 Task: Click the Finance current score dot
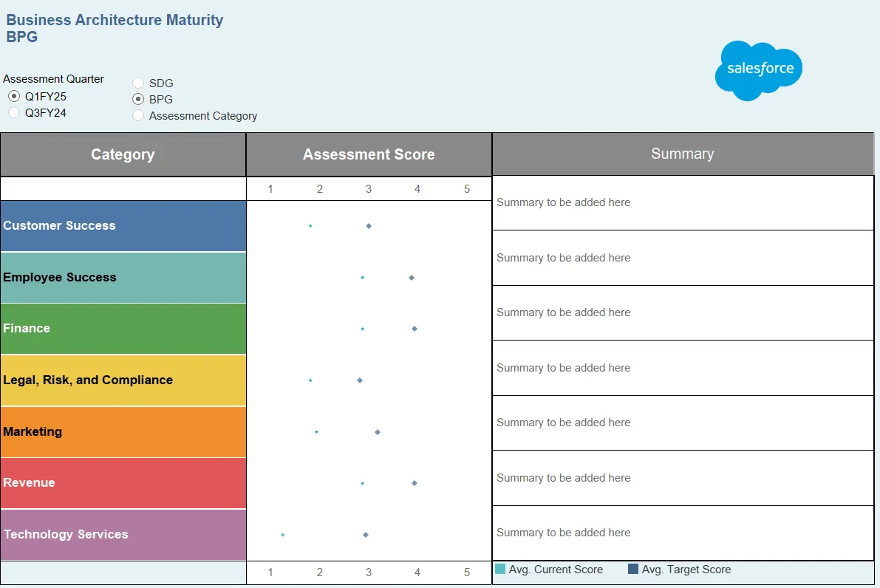(x=363, y=329)
